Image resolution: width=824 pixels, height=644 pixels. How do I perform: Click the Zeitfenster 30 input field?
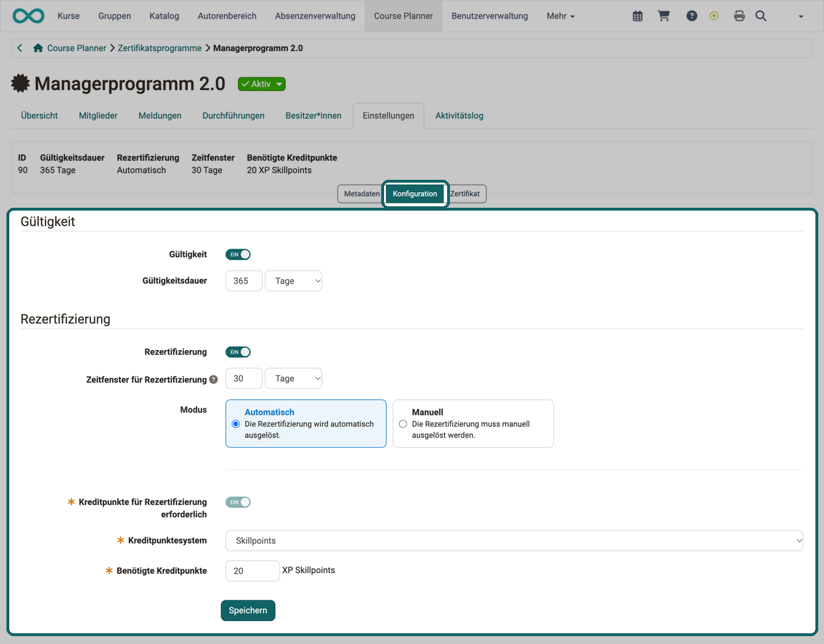244,378
